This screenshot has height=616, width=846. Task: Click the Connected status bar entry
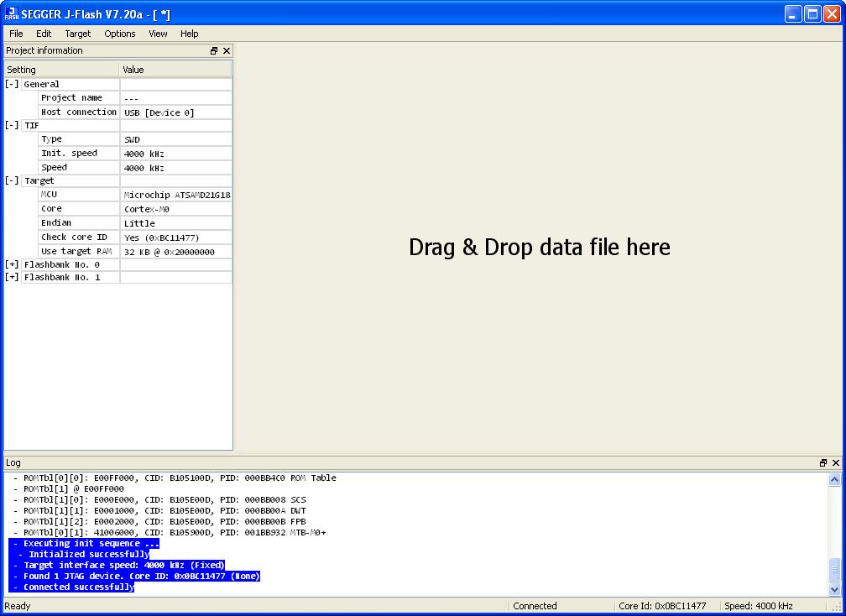(535, 606)
